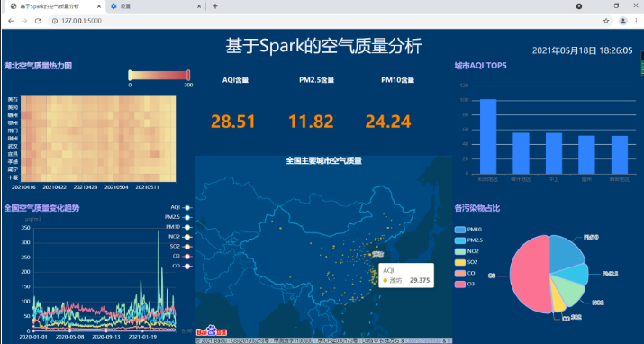Go back using the browser back arrow

tap(11, 21)
